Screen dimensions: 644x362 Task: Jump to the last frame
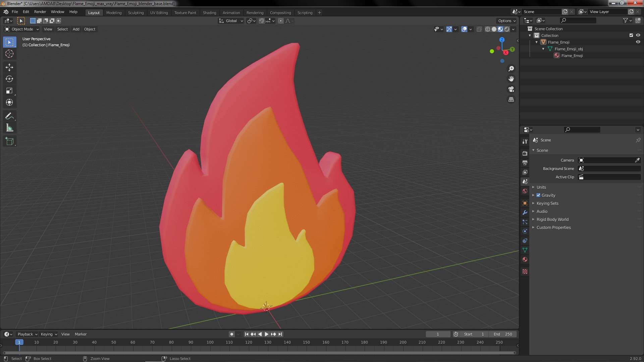pos(280,334)
